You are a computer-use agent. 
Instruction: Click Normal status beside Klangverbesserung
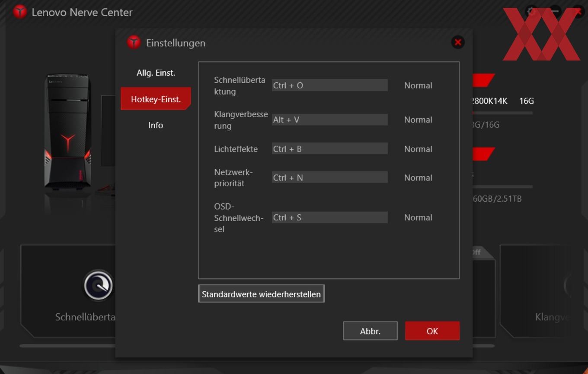click(x=418, y=119)
